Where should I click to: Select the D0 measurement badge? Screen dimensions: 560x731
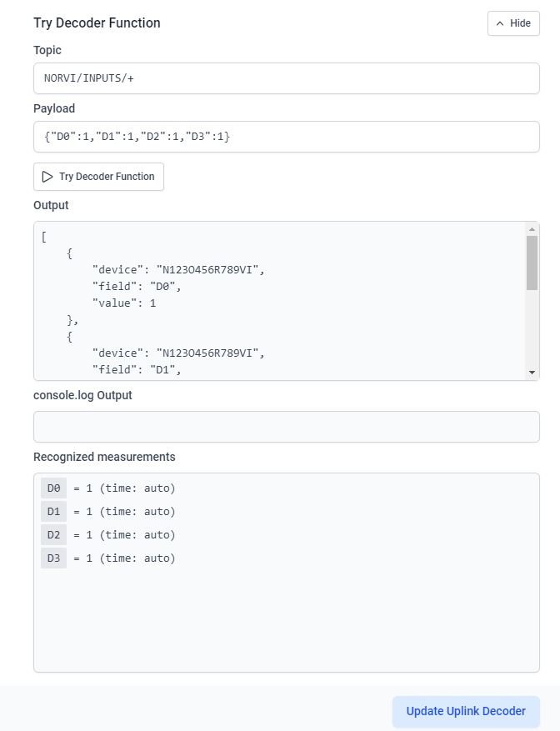(53, 488)
